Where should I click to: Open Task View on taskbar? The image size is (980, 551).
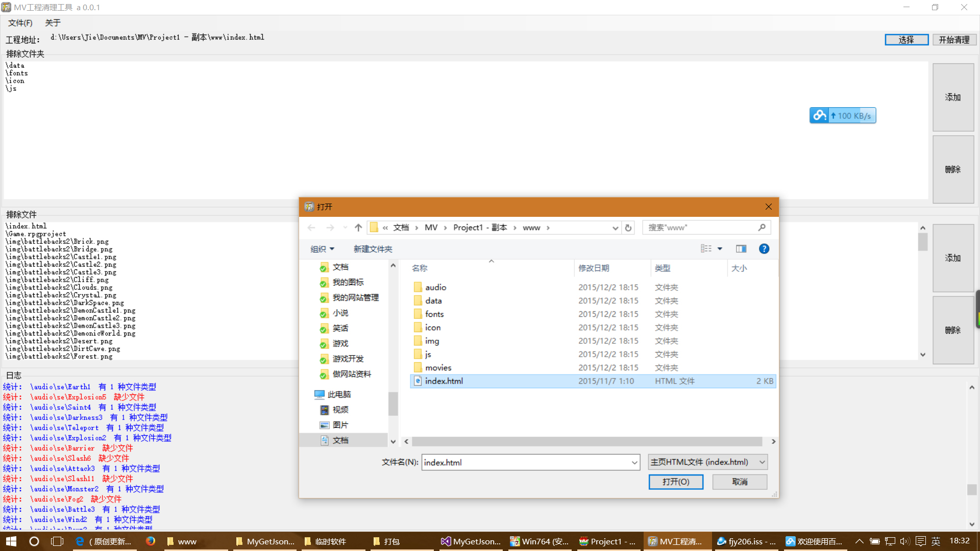pyautogui.click(x=57, y=541)
